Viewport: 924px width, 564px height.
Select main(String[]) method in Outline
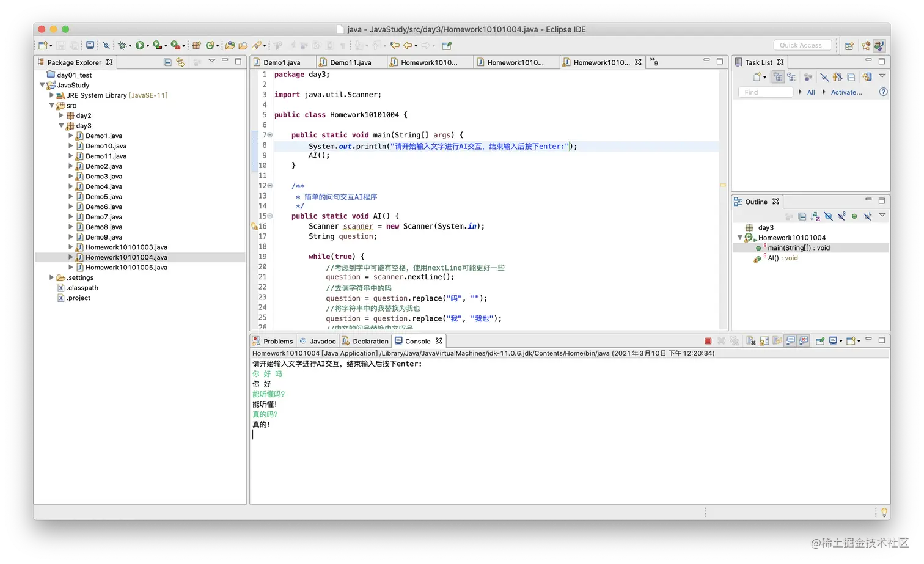[x=798, y=248]
